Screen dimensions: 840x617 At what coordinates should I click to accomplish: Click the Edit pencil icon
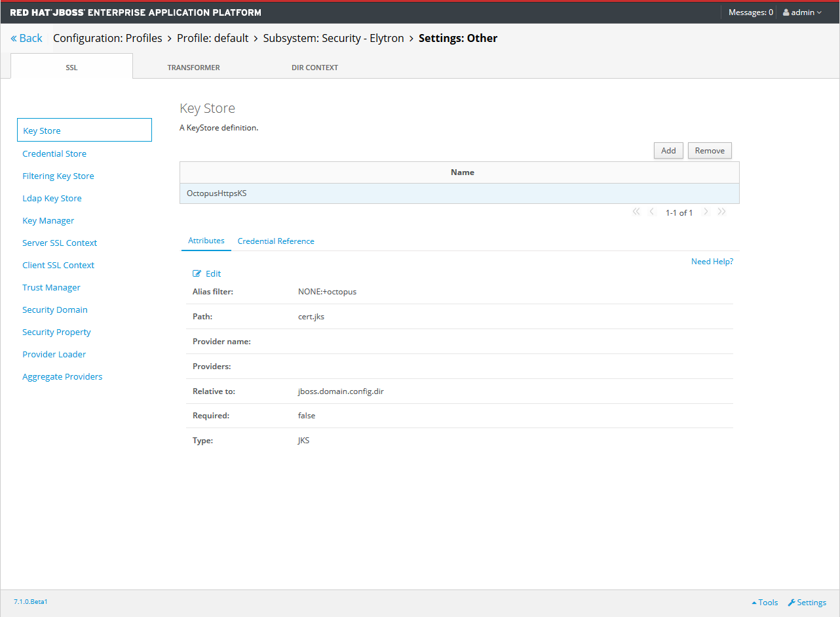(197, 274)
